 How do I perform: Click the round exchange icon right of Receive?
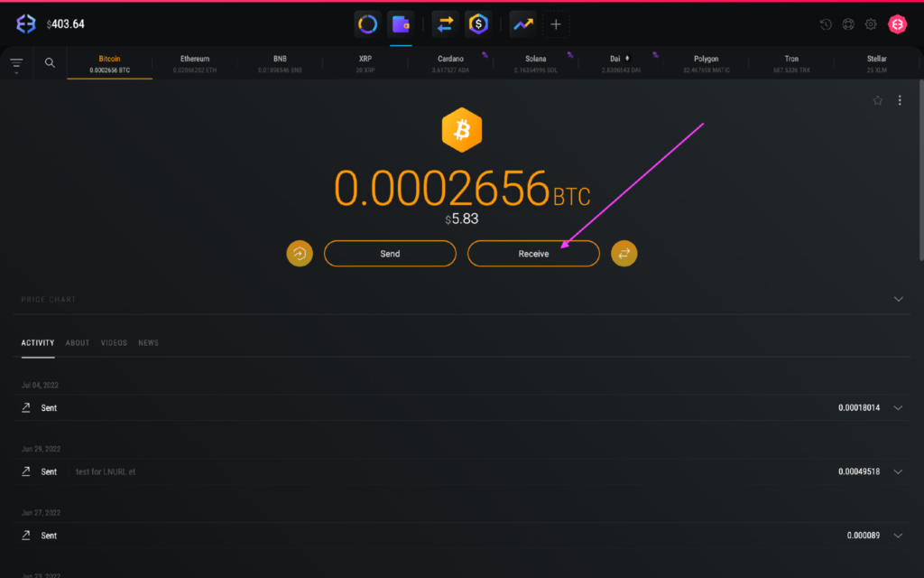[624, 254]
